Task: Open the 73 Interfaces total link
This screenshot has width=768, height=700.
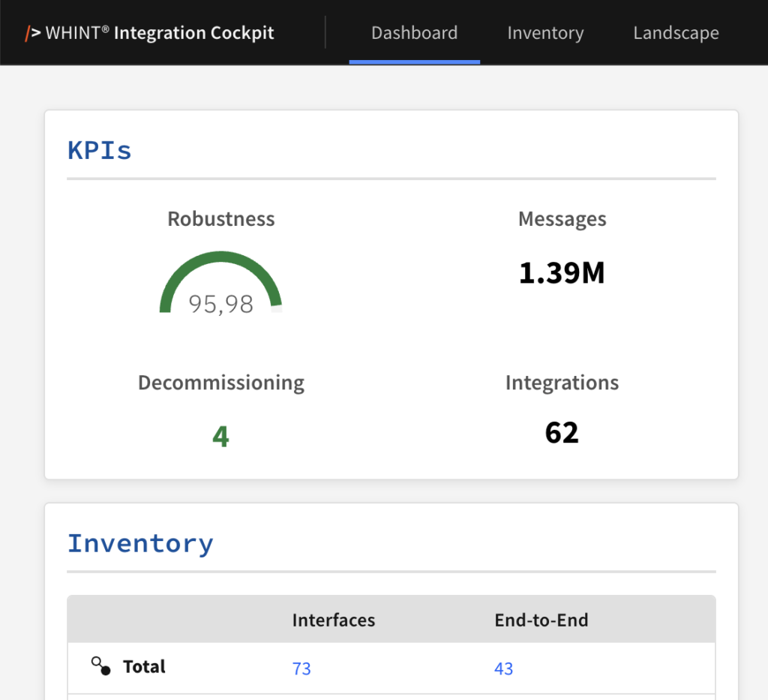Action: pyautogui.click(x=301, y=668)
